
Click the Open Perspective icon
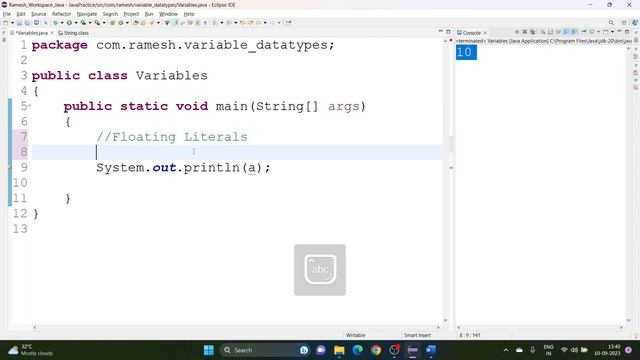[x=624, y=23]
